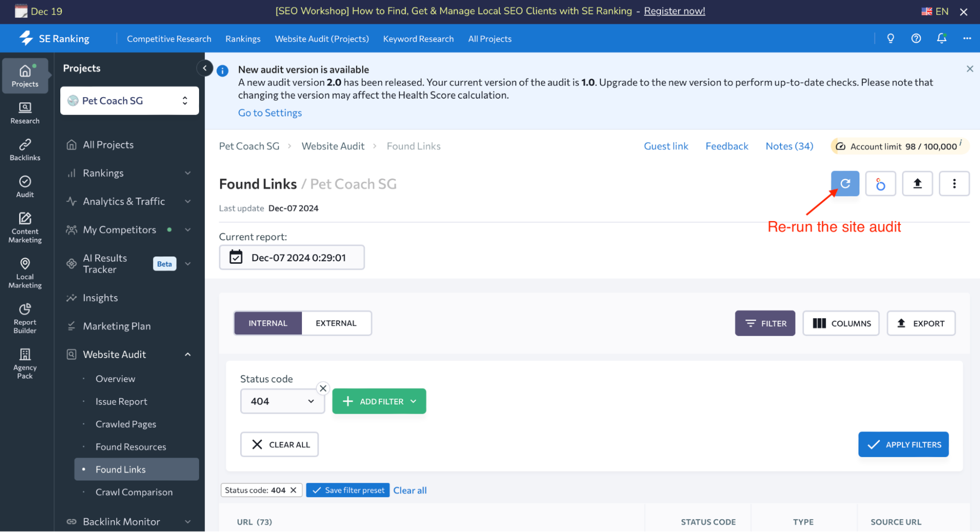Viewport: 980px width, 532px height.
Task: Click the Projects sidebar icon
Action: (24, 74)
